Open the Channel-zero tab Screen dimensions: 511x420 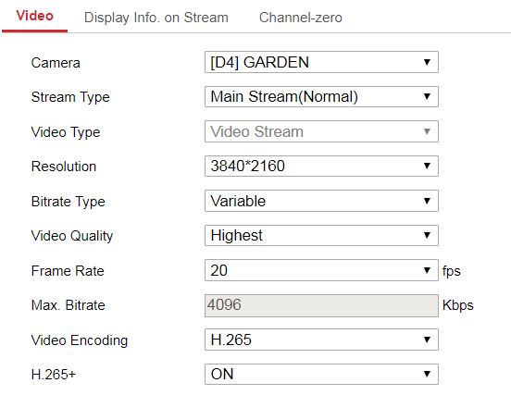(x=301, y=18)
